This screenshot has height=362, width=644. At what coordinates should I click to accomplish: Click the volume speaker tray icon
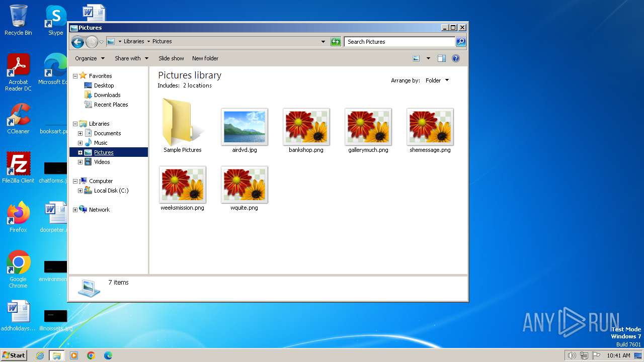[x=572, y=355]
